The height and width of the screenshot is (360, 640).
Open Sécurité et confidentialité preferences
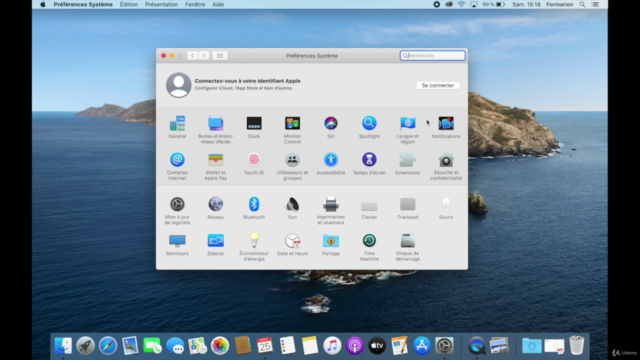(x=446, y=160)
